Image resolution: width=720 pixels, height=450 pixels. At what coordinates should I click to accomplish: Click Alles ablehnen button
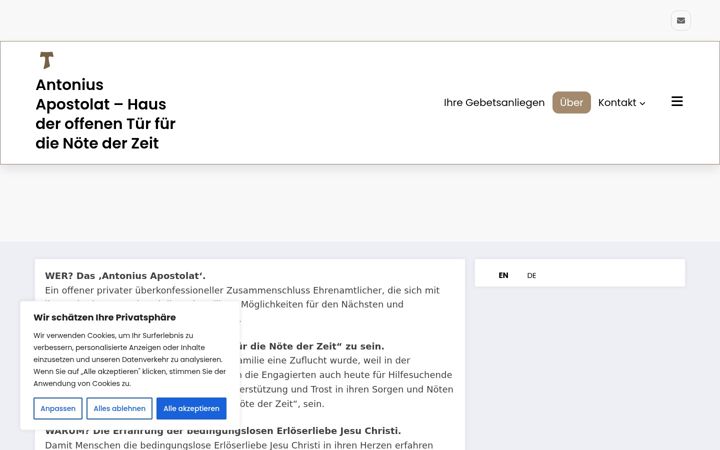(x=119, y=408)
